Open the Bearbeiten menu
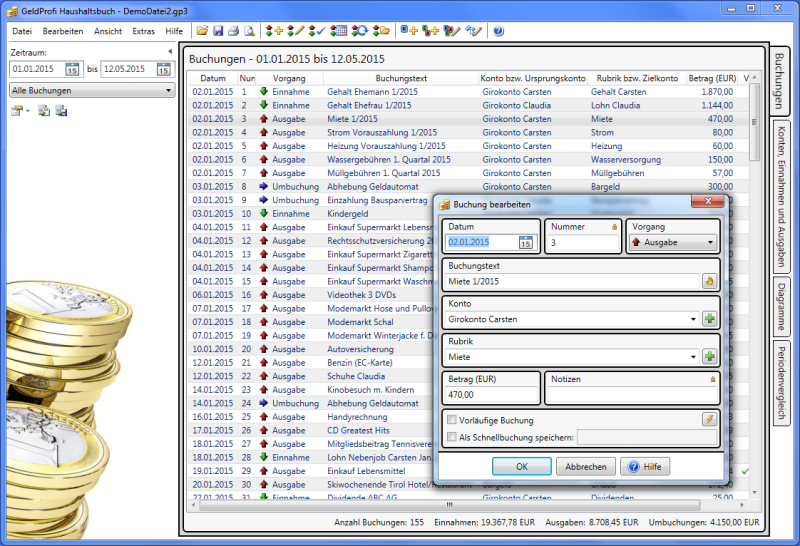The height and width of the screenshot is (546, 800). (x=63, y=31)
